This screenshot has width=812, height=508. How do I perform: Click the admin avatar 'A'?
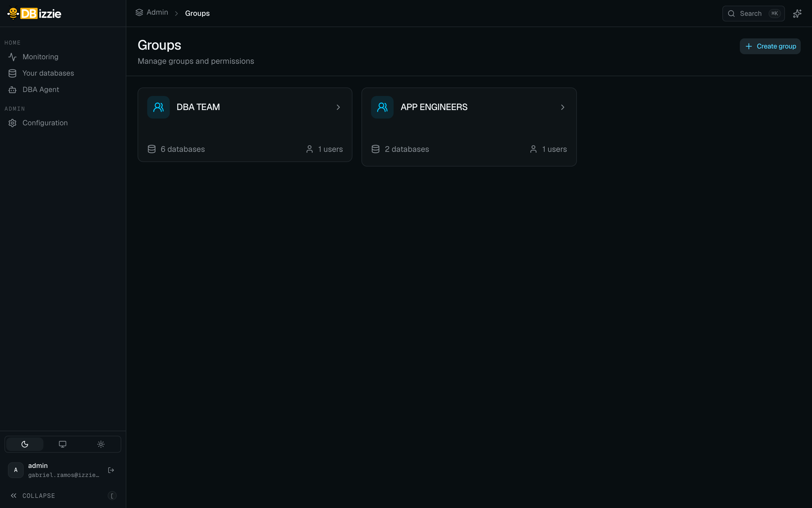(16, 470)
